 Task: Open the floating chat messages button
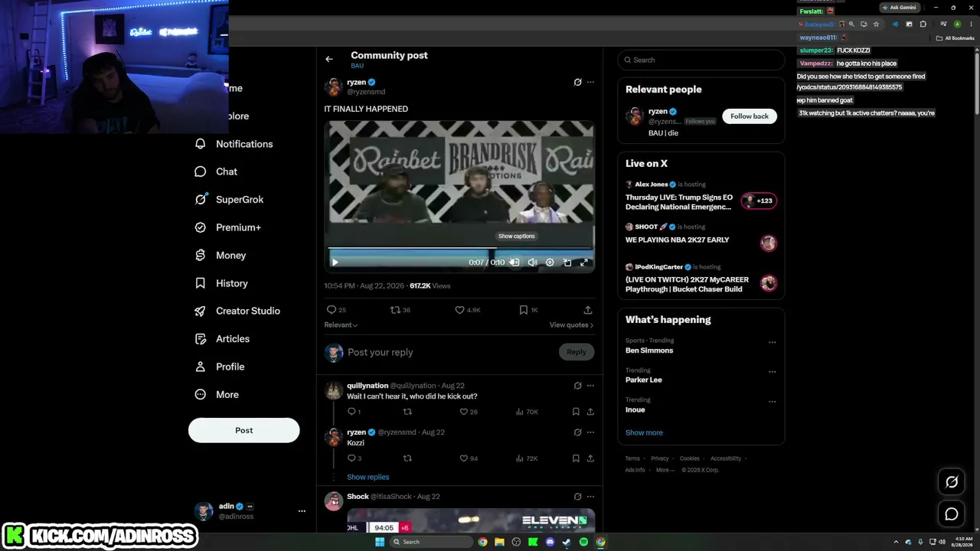952,514
